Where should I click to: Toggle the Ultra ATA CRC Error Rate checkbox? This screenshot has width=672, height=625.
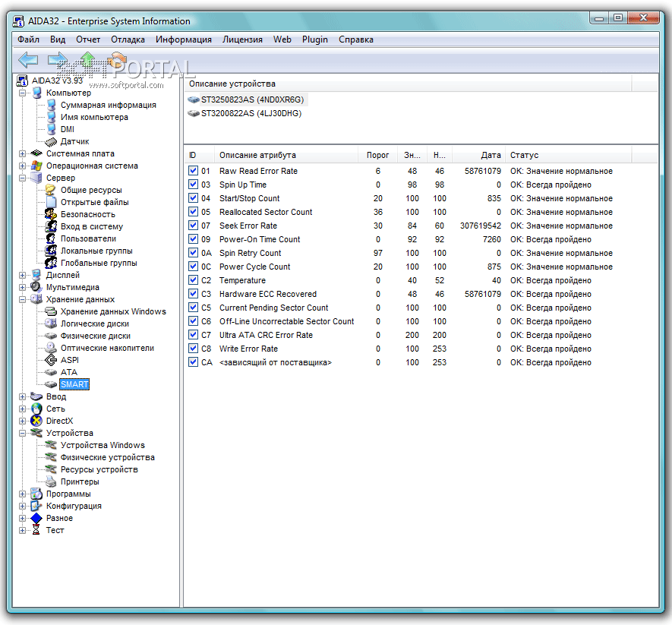coord(194,335)
